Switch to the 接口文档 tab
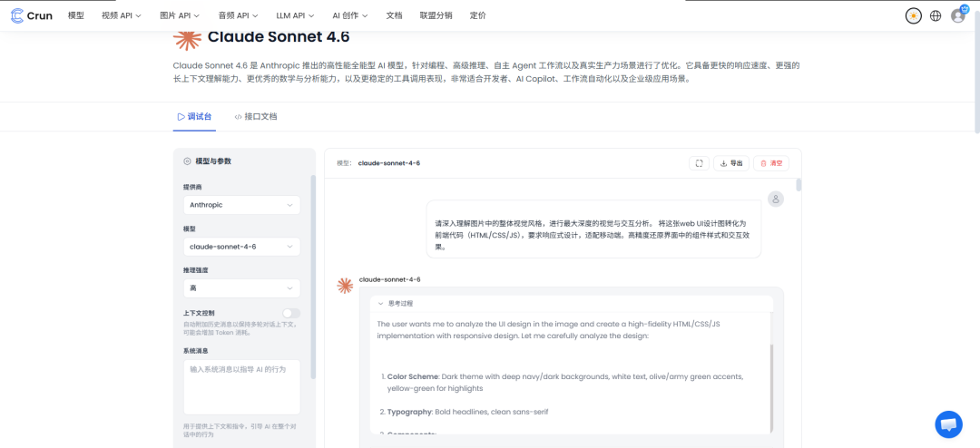This screenshot has width=980, height=448. [256, 117]
